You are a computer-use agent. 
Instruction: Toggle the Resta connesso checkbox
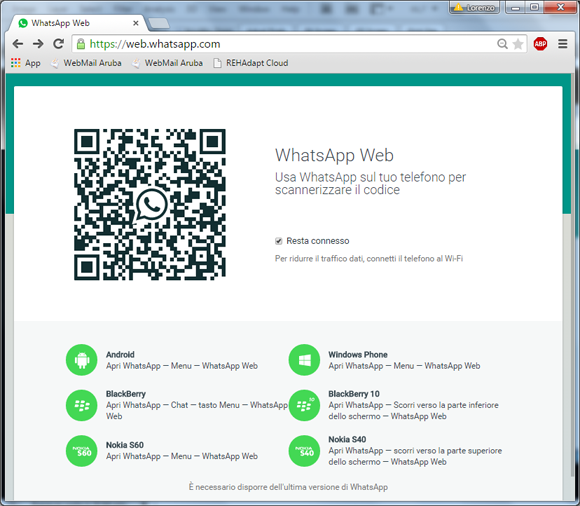coord(279,241)
